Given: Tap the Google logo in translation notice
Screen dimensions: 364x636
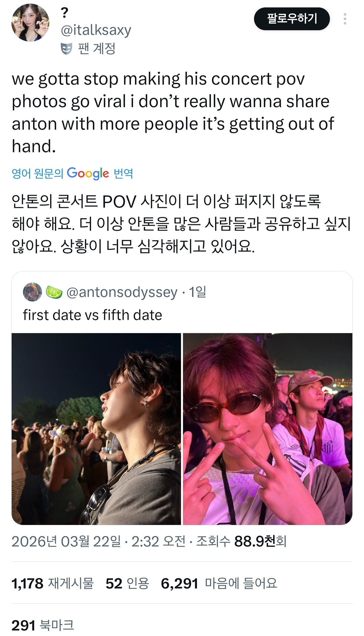Looking at the screenshot, I should 88,174.
